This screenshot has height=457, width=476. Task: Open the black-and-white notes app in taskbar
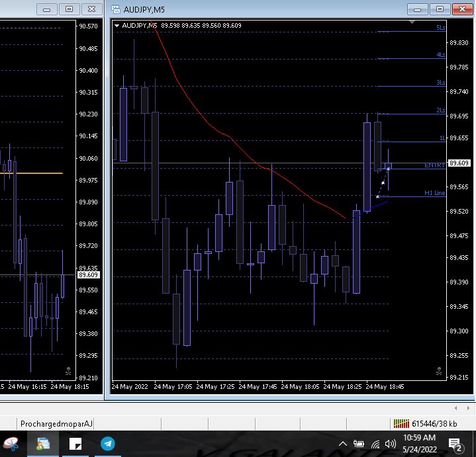click(75, 444)
